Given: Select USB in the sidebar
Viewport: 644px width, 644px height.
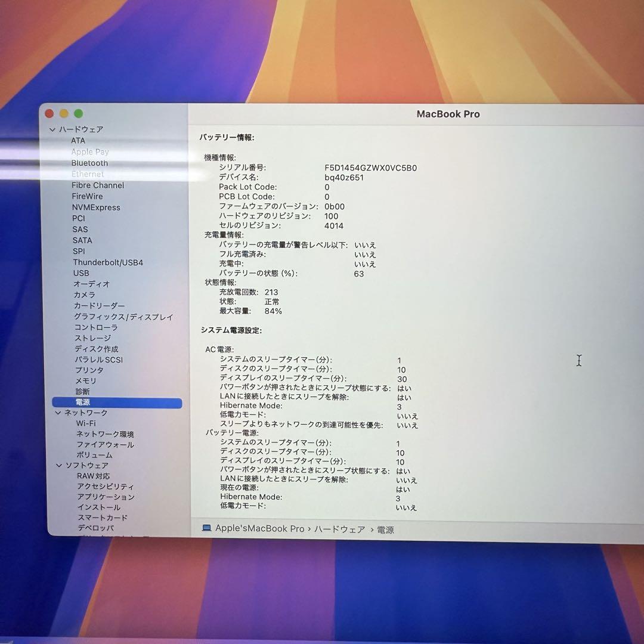Looking at the screenshot, I should pyautogui.click(x=81, y=273).
